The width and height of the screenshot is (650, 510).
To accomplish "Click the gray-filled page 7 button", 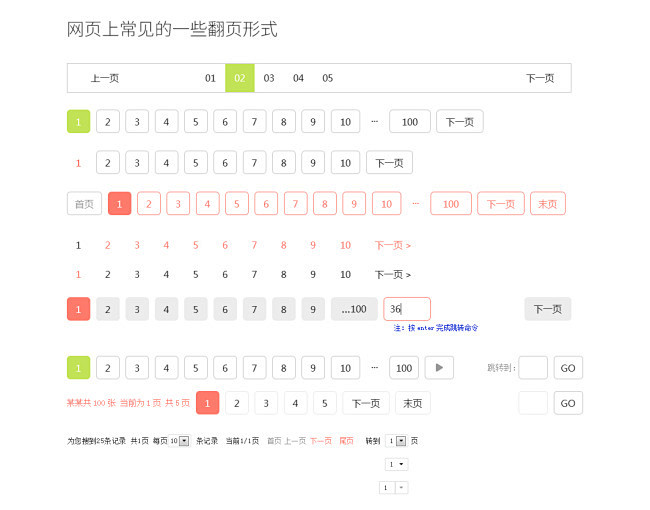I will pos(254,309).
